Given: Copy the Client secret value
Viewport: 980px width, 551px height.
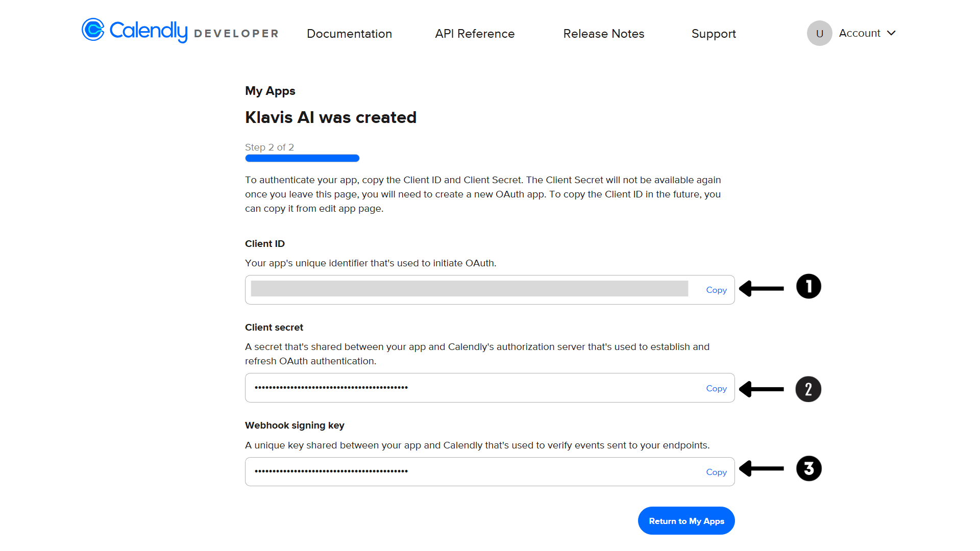Looking at the screenshot, I should point(716,388).
